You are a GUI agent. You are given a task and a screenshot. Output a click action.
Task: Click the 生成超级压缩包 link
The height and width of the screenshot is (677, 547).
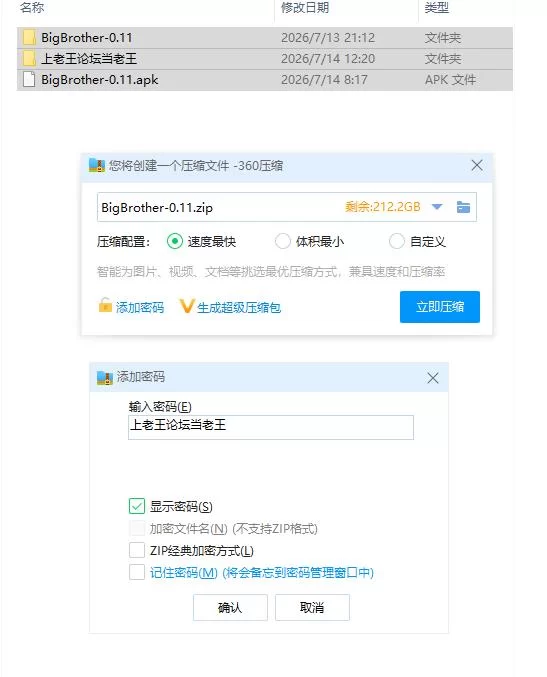[239, 307]
